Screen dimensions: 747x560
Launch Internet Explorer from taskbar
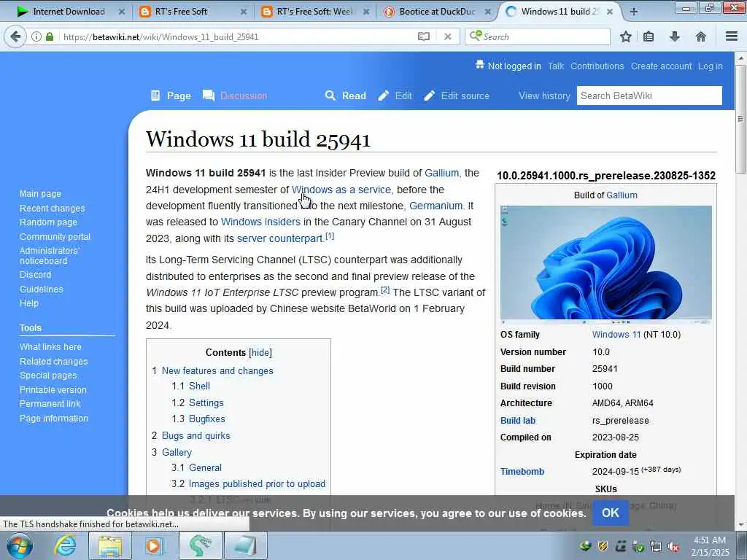[65, 545]
